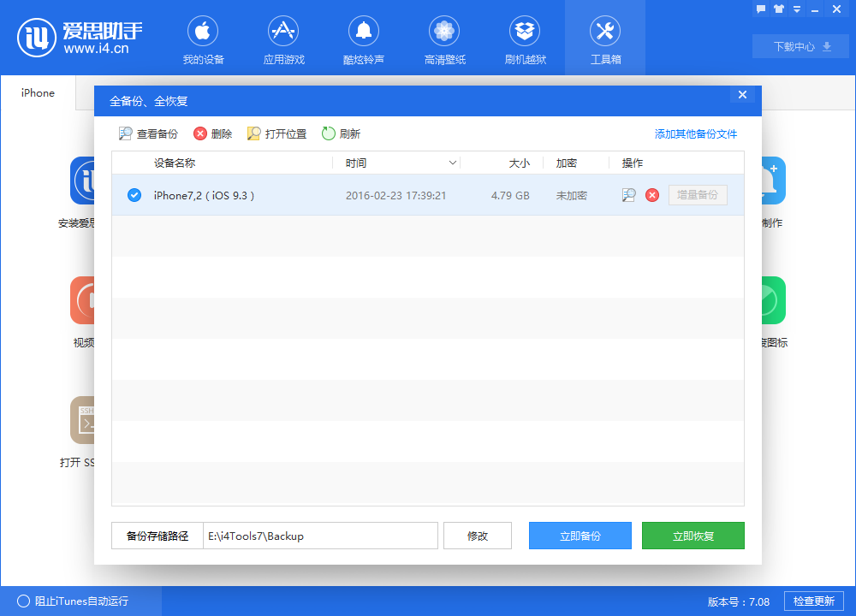Switch to the iPhone tab
Image resolution: width=856 pixels, height=616 pixels.
click(x=38, y=92)
